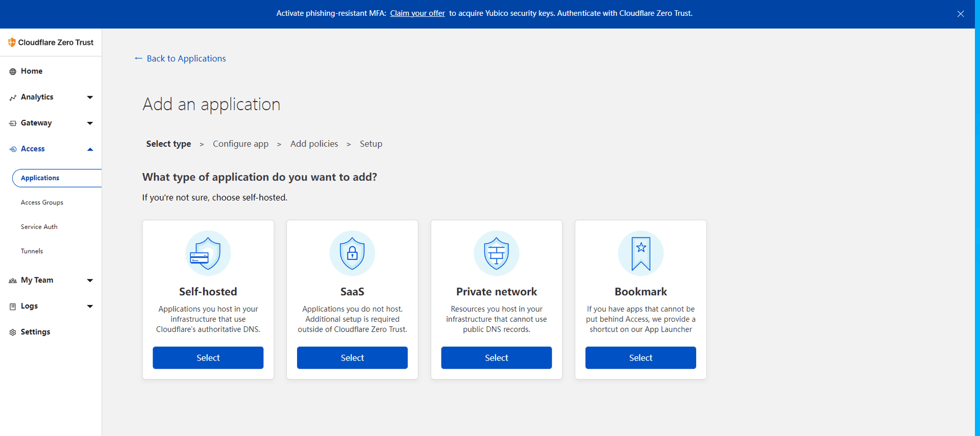Expand the My Team menu arrow
This screenshot has width=980, height=436.
click(90, 280)
